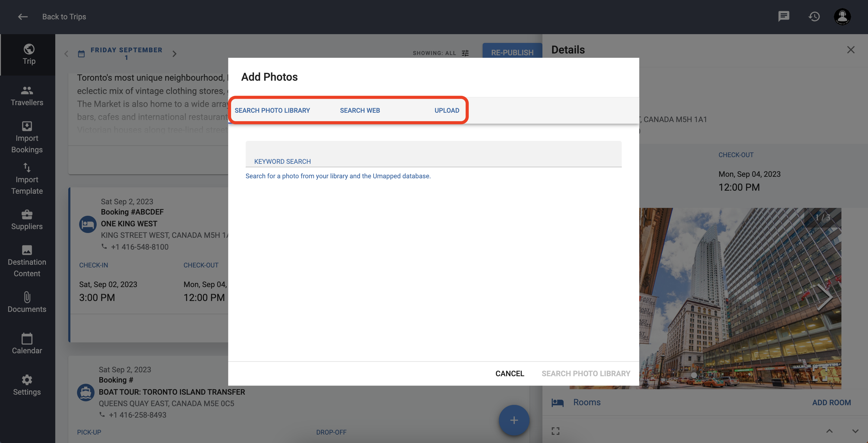
Task: Cancel the Add Photos dialog
Action: [x=510, y=373]
